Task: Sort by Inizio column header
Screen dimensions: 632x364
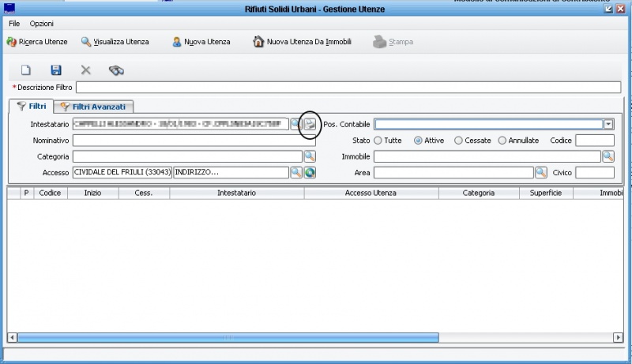Action: tap(92, 193)
